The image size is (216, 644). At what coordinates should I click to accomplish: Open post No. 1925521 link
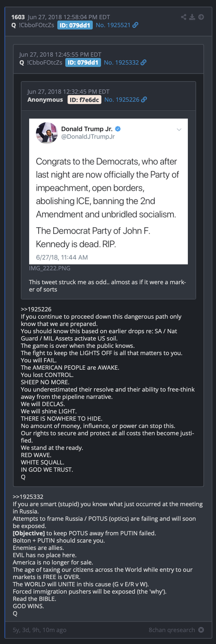[113, 25]
